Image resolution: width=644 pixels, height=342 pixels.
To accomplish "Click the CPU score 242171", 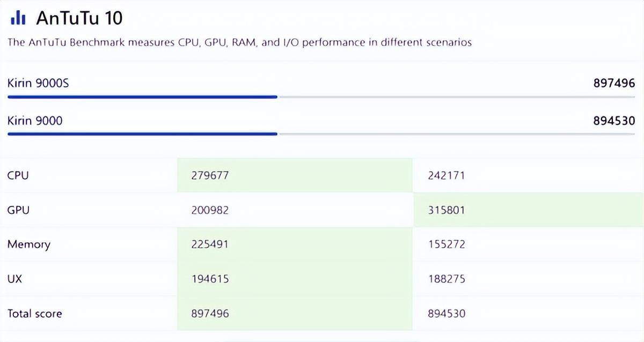I will pos(447,175).
